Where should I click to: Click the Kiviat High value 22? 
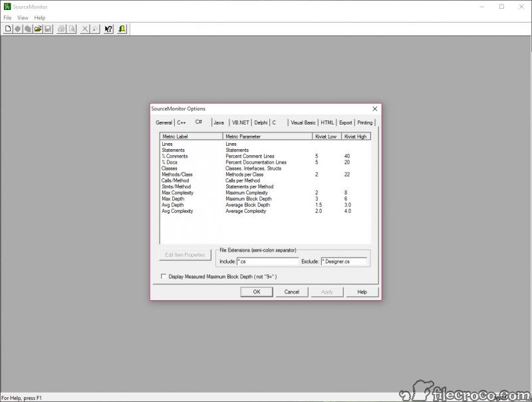tap(347, 174)
